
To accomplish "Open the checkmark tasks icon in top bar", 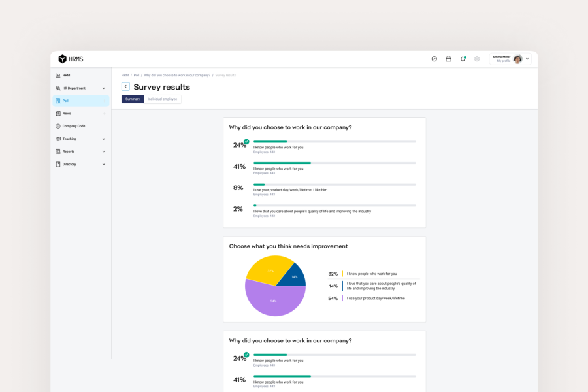I will [434, 59].
